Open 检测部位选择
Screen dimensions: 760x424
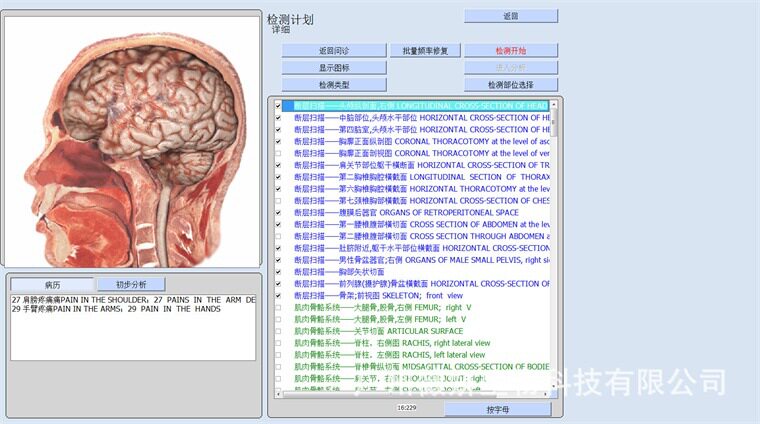(x=511, y=84)
